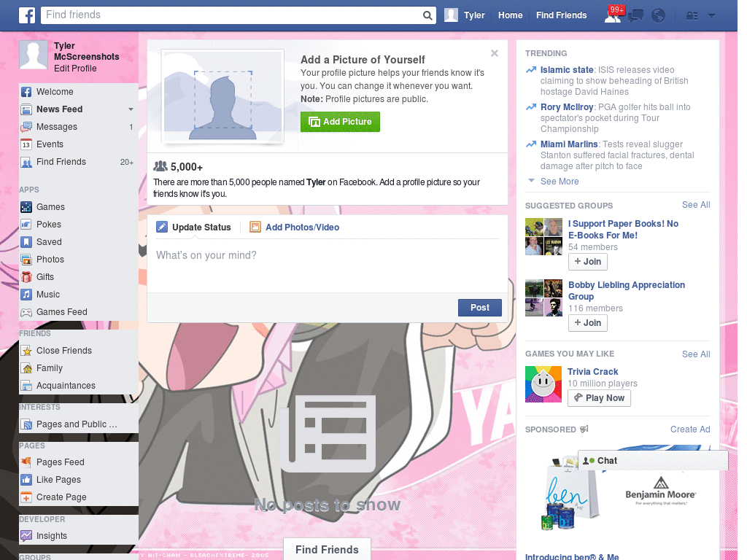This screenshot has height=560, width=747.
Task: Click the Pokes app icon
Action: click(x=26, y=225)
